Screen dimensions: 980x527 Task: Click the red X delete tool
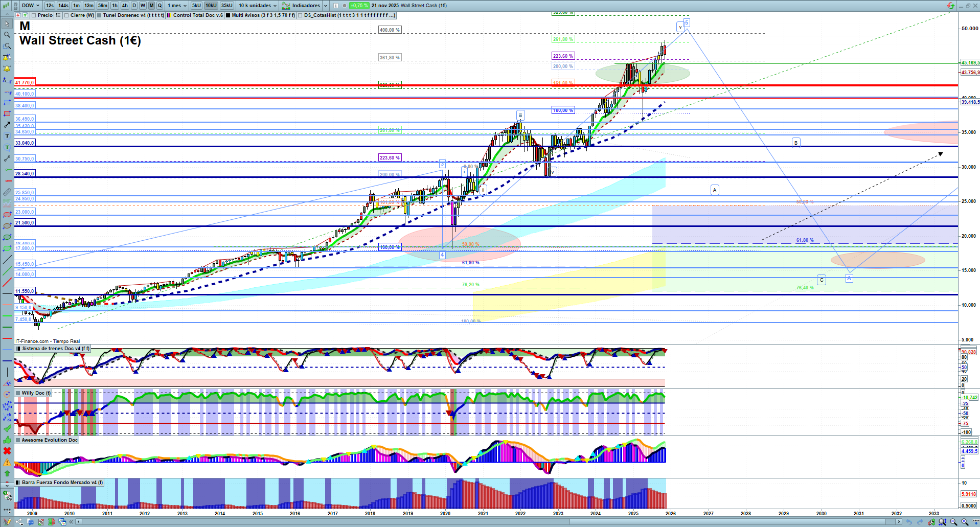coord(7,451)
